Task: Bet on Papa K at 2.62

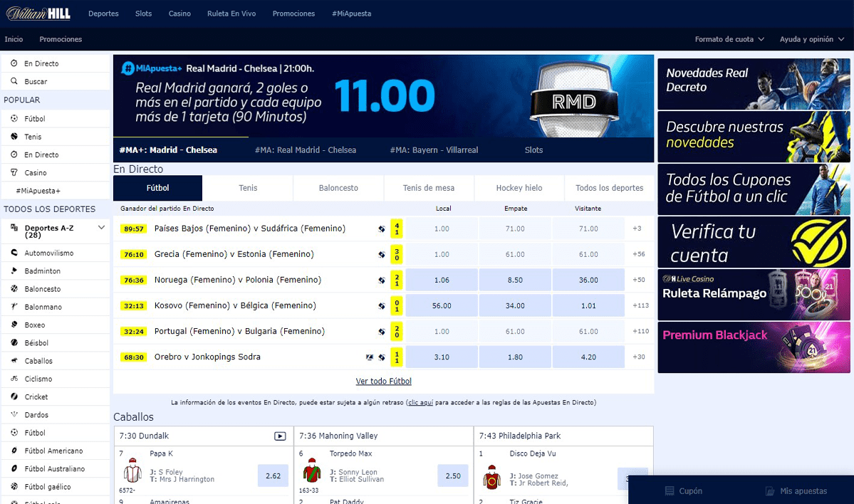Action: coord(273,476)
